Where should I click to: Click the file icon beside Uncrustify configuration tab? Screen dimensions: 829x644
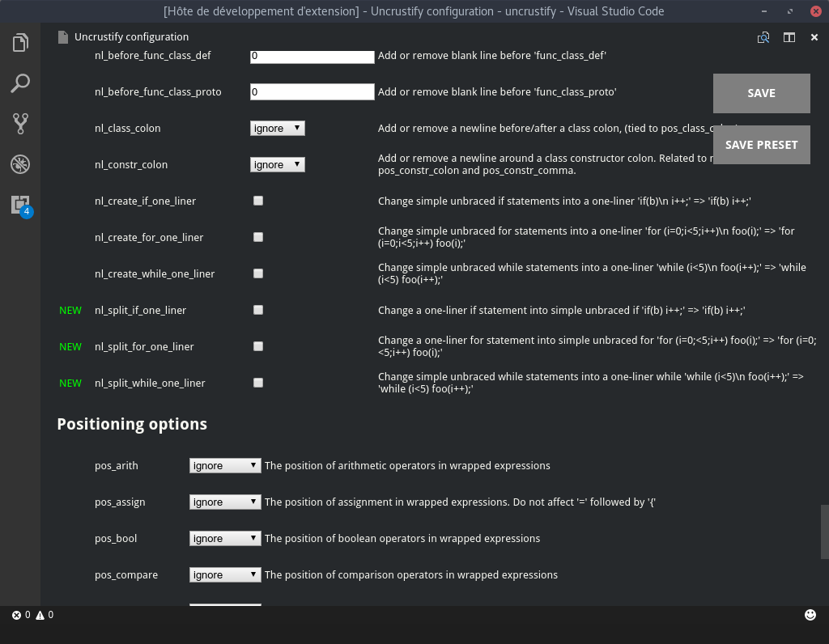click(x=63, y=37)
